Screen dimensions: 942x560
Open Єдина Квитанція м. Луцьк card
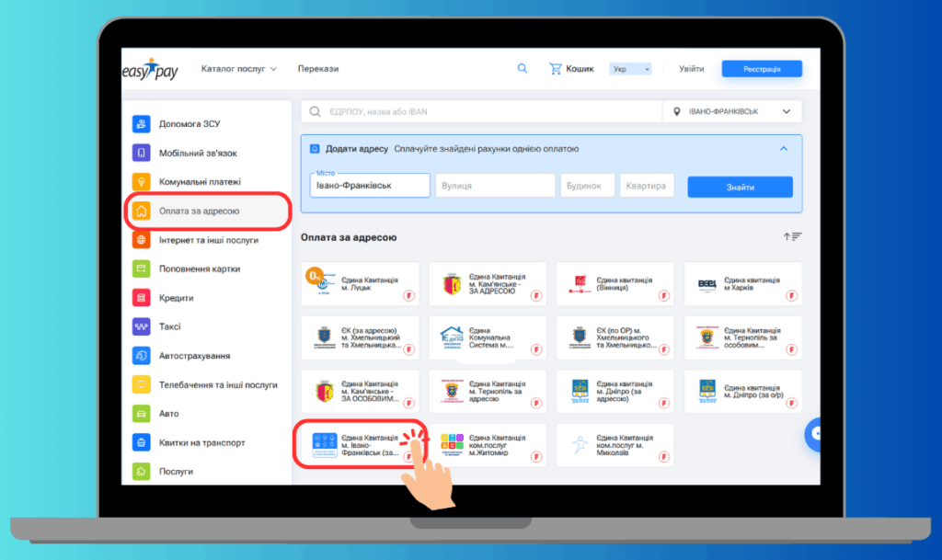pyautogui.click(x=360, y=283)
